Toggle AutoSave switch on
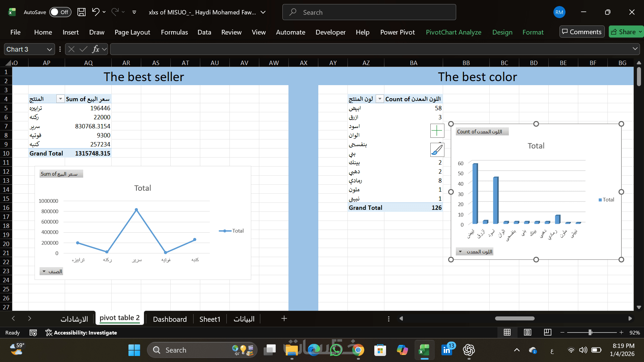The width and height of the screenshot is (644, 362). (60, 12)
